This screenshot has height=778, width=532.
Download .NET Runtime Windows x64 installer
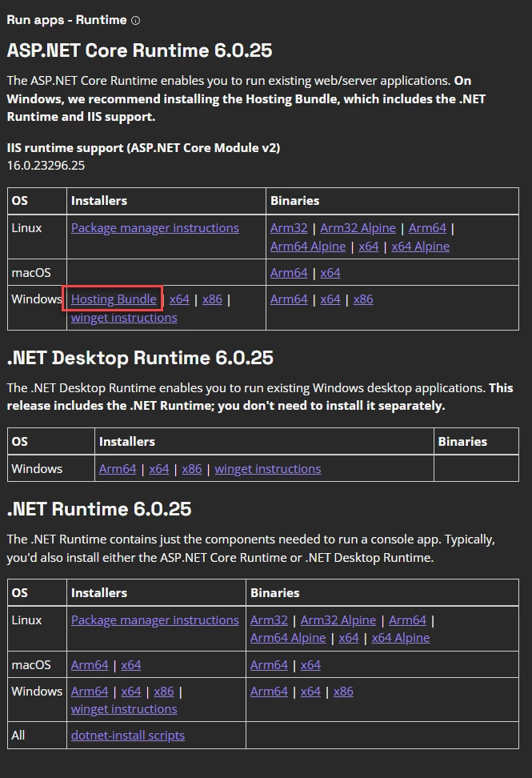pos(131,692)
